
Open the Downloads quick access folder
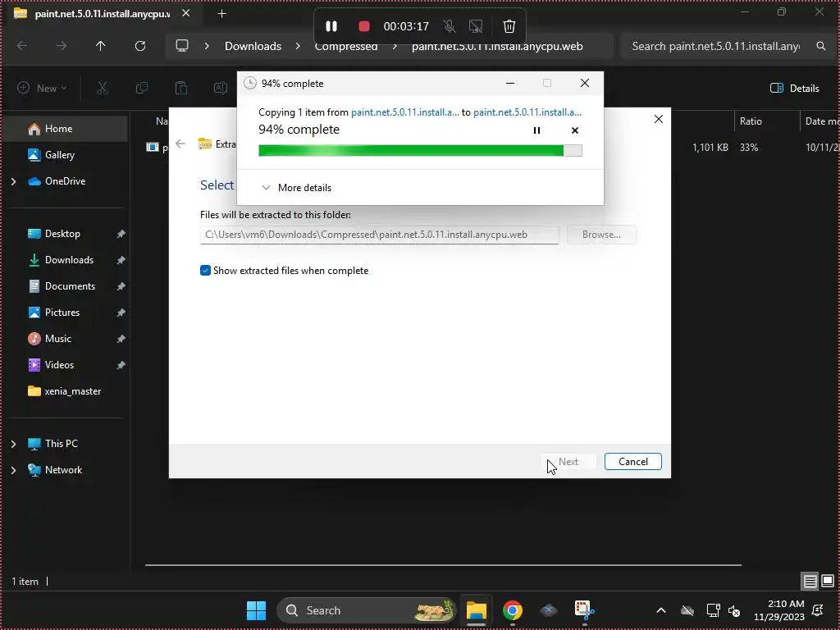click(69, 260)
